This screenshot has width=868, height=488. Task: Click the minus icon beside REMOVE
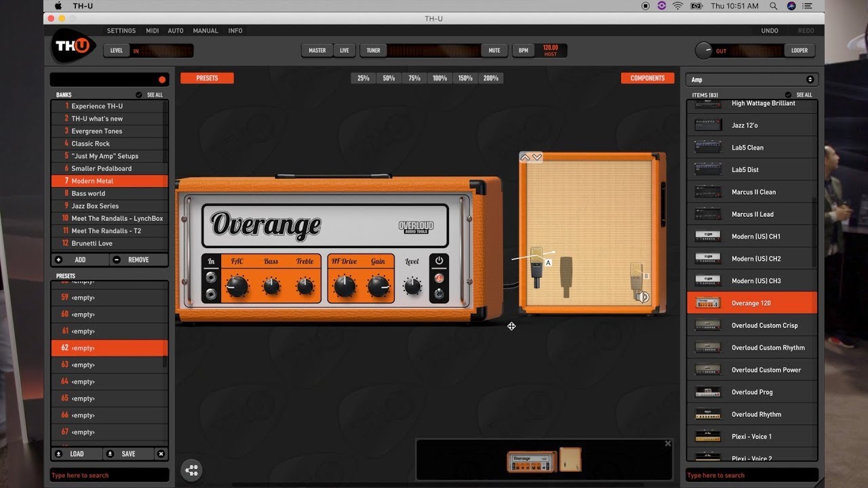[x=117, y=260]
